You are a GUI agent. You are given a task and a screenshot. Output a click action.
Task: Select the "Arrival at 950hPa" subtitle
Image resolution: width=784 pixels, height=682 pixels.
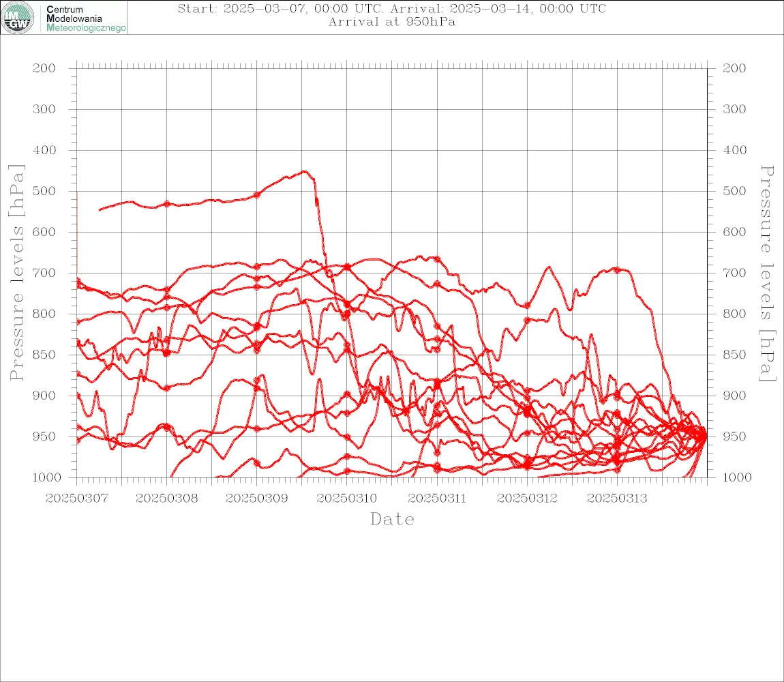point(392,22)
